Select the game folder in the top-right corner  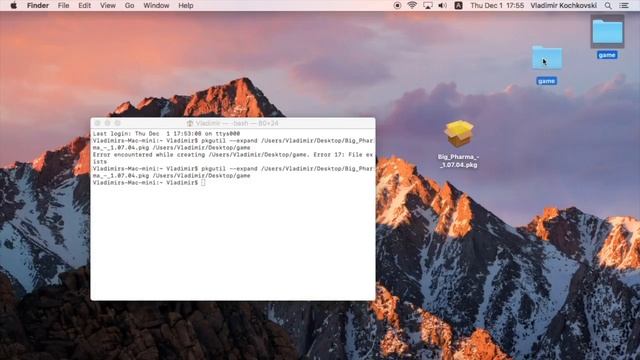(607, 32)
